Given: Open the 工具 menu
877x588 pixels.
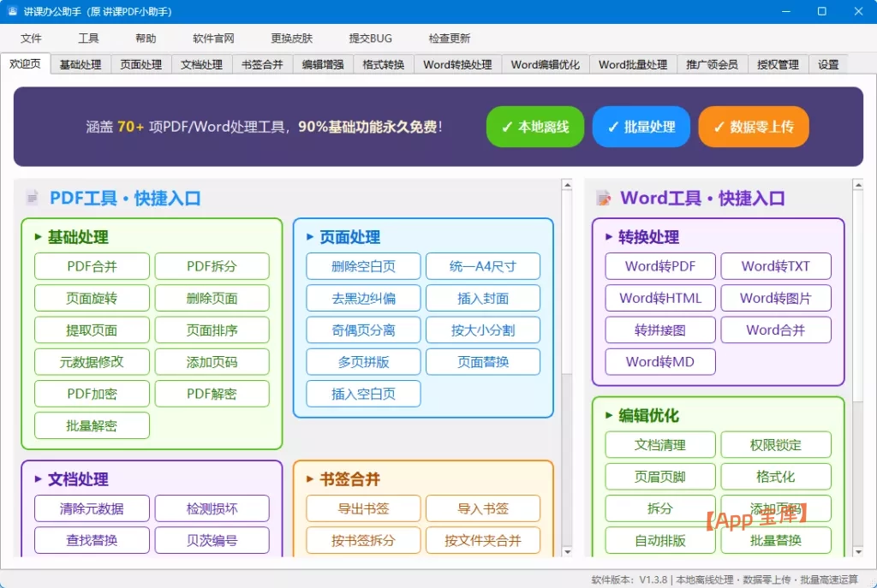Looking at the screenshot, I should pos(88,38).
